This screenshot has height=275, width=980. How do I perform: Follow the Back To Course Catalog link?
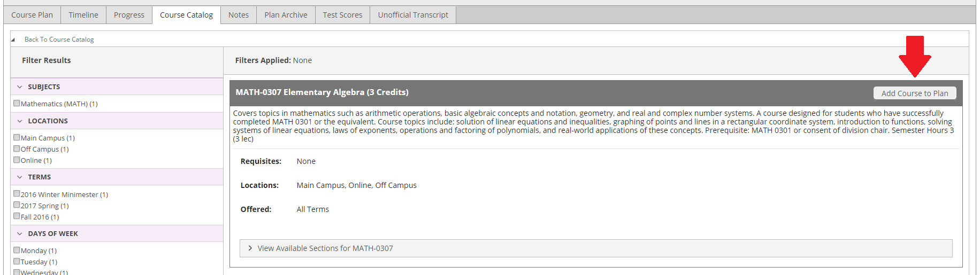coord(59,40)
